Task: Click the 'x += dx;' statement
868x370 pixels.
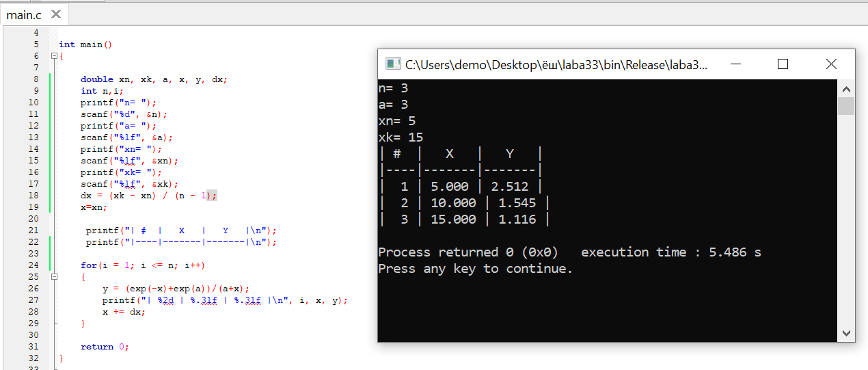Action: [124, 312]
